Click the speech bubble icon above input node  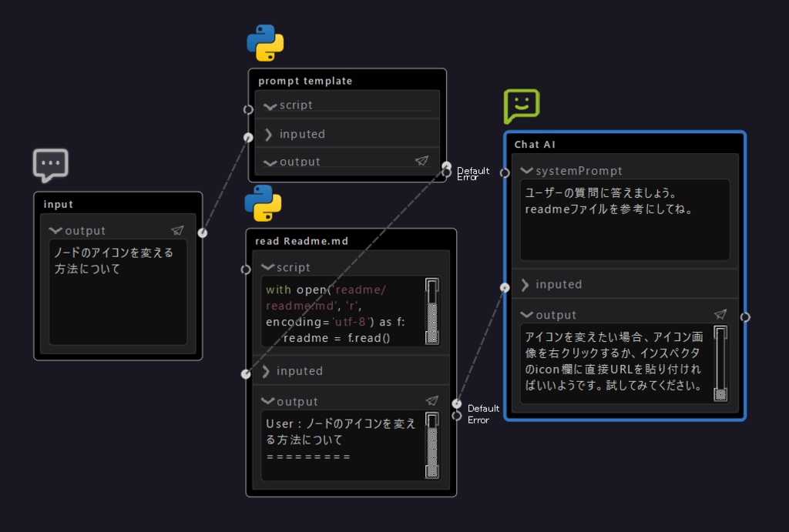point(51,162)
